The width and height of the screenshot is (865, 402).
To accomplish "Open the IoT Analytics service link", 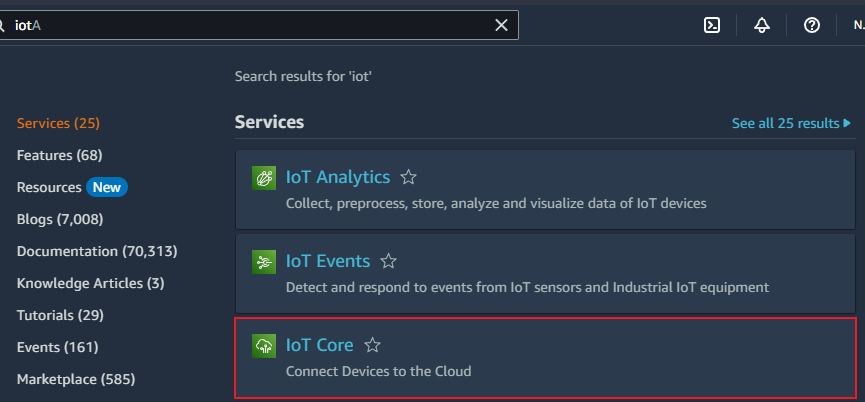I will point(338,177).
